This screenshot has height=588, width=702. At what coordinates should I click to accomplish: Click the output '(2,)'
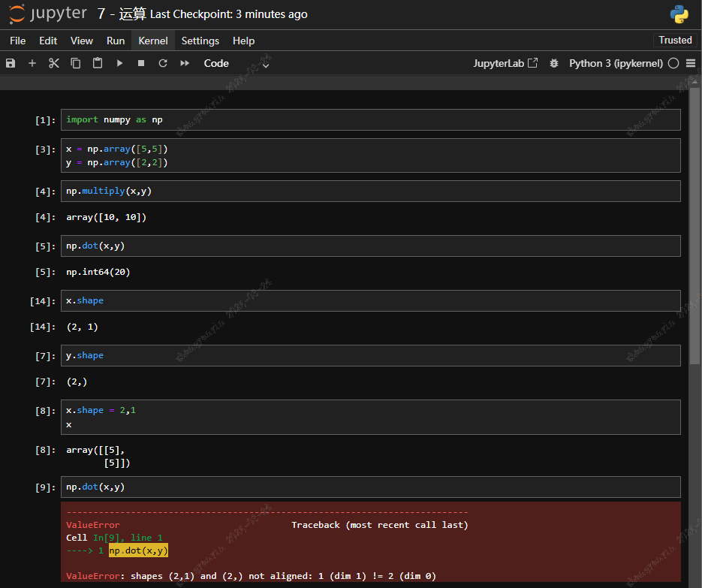(x=77, y=382)
